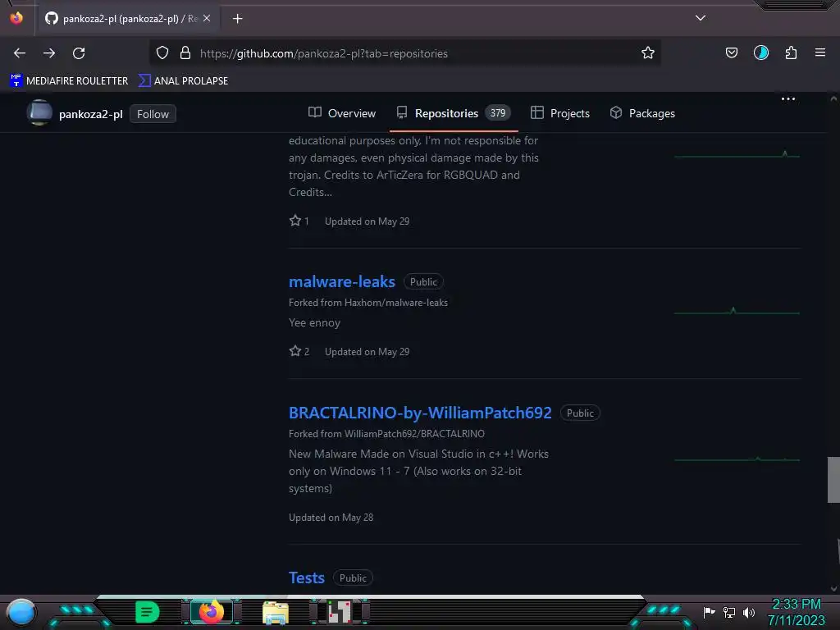
Task: Open the Extensions puzzle-piece icon
Action: (x=791, y=52)
